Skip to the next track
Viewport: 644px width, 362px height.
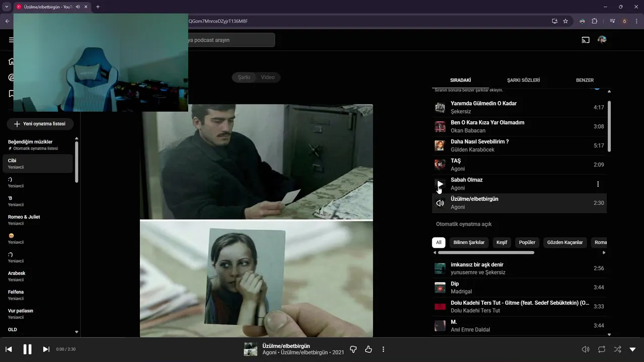click(46, 349)
